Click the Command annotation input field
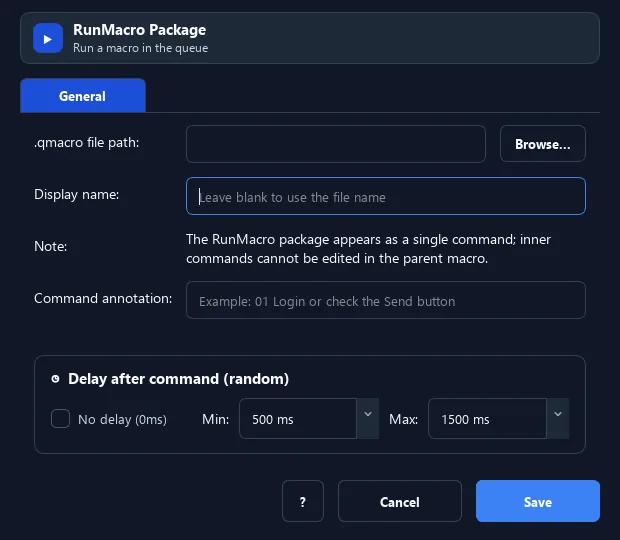Screen dimensions: 620x540 pyautogui.click(x=386, y=300)
